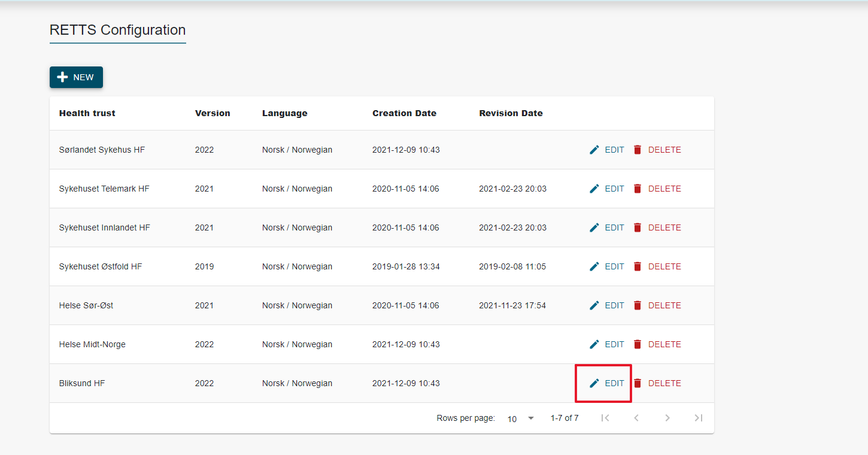Select the Bliksund HF name cell
The height and width of the screenshot is (455, 868).
tap(82, 383)
